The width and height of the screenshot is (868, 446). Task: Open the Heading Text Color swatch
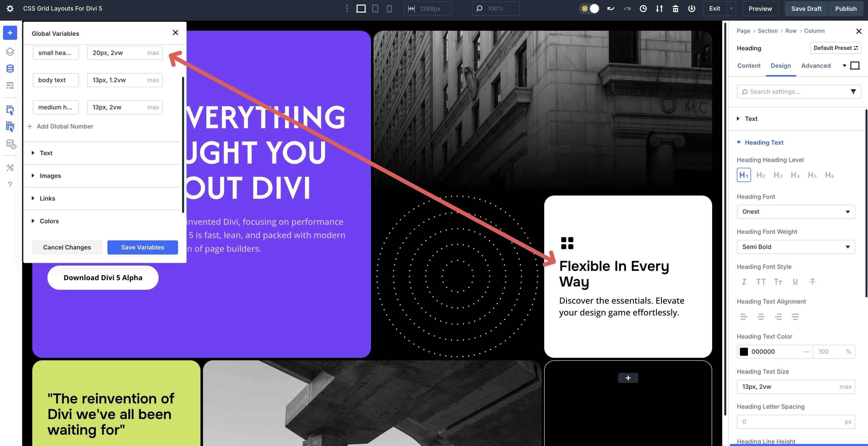(x=744, y=352)
